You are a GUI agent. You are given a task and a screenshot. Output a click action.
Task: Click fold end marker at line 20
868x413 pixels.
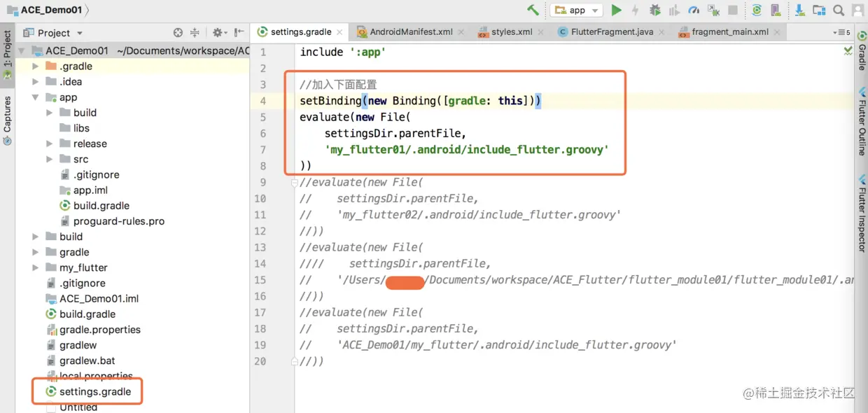pos(295,361)
